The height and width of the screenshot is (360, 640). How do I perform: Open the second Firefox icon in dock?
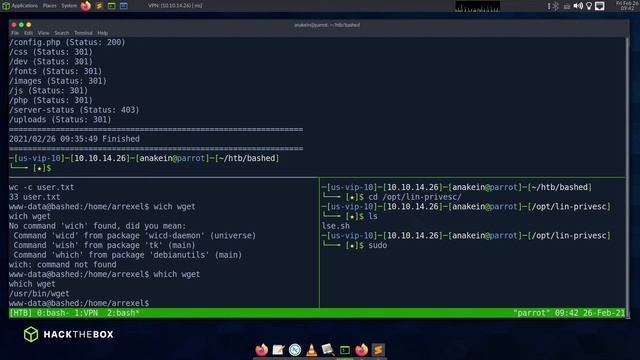point(362,350)
